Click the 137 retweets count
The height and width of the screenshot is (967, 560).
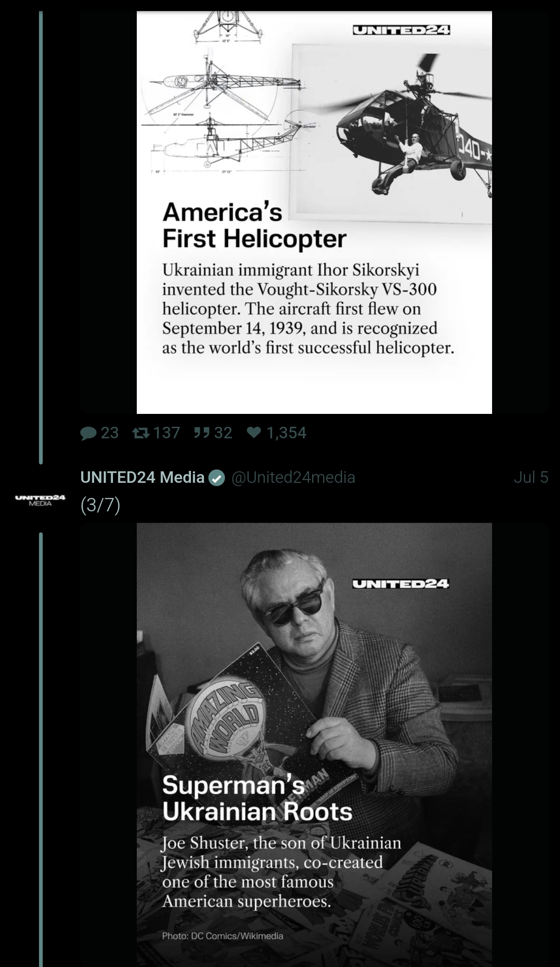[x=166, y=433]
